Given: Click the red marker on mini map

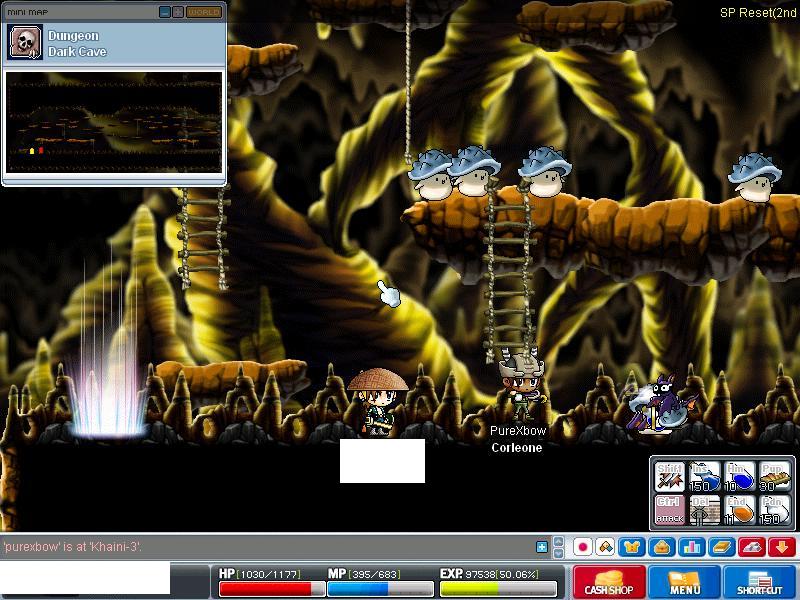Looking at the screenshot, I should [41, 151].
